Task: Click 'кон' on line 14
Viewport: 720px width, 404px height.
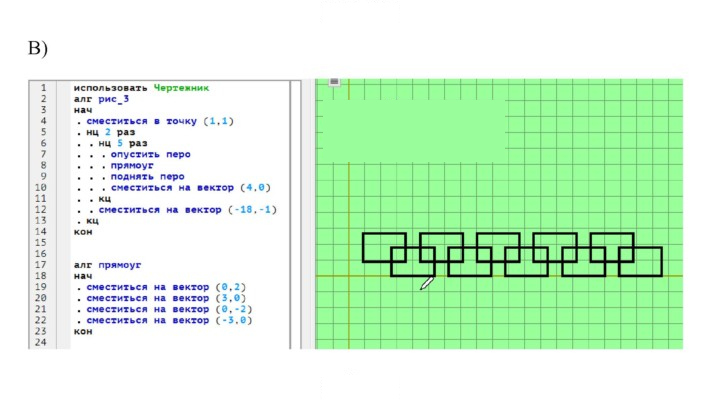Action: [x=83, y=232]
